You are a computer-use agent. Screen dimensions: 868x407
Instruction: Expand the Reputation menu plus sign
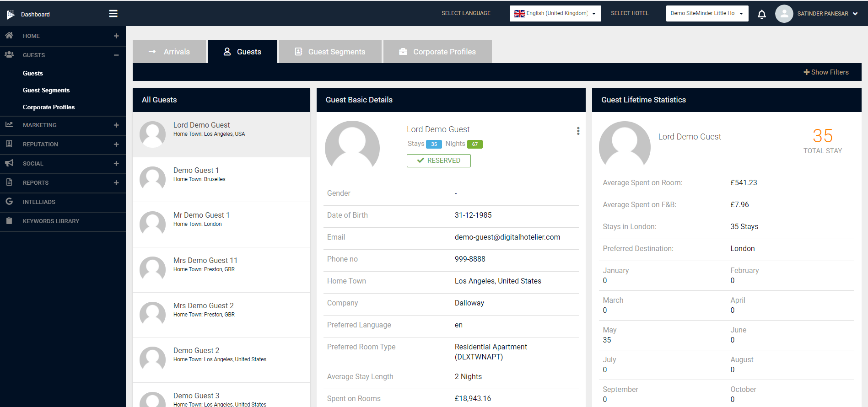116,144
